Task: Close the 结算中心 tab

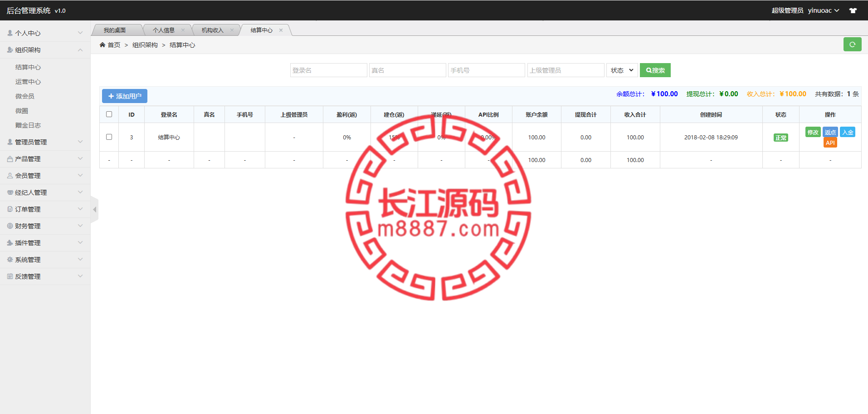Action: tap(281, 30)
